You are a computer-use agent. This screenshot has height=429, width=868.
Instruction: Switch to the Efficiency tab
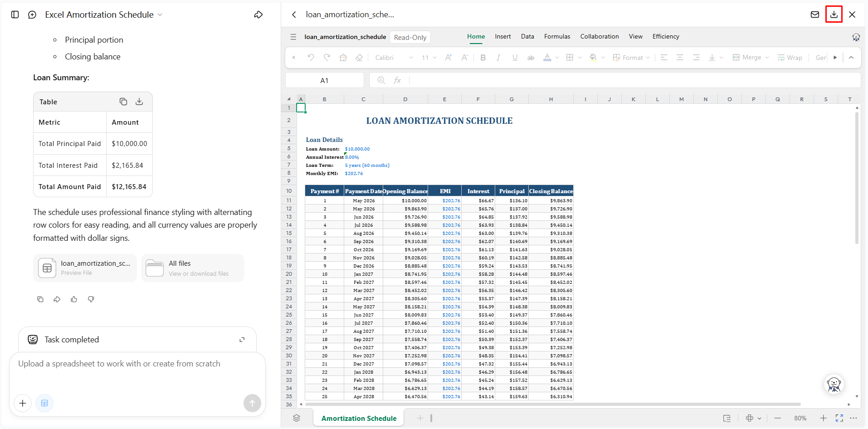pyautogui.click(x=666, y=36)
